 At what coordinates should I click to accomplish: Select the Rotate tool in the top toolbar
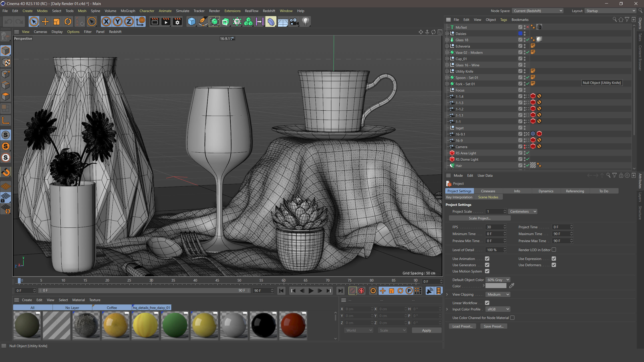click(x=68, y=22)
